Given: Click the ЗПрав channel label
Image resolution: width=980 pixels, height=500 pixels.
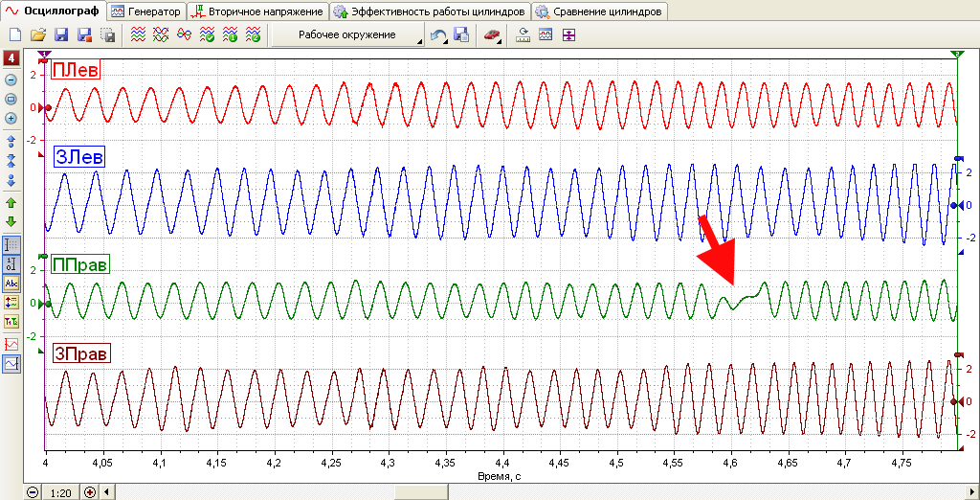Looking at the screenshot, I should (82, 354).
